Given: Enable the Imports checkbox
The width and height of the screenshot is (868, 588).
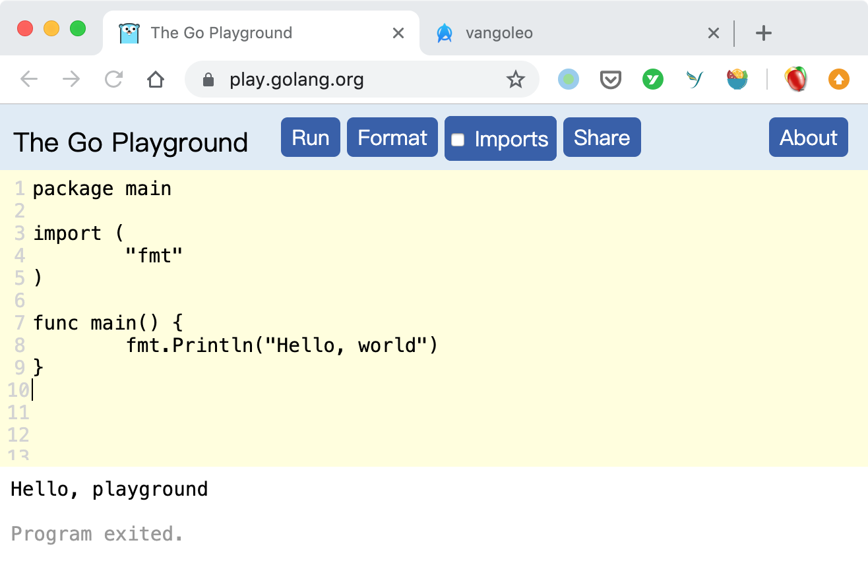Looking at the screenshot, I should coord(459,138).
